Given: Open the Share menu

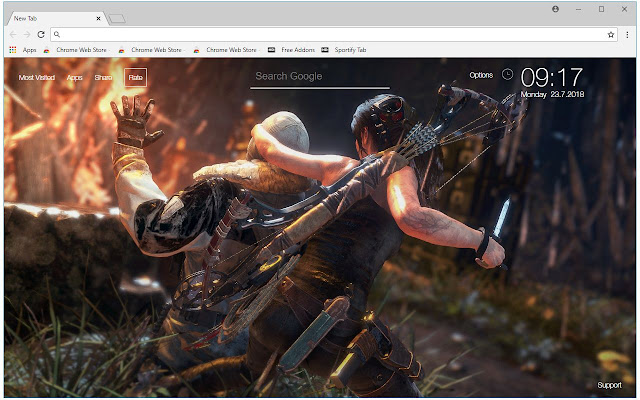Looking at the screenshot, I should [103, 77].
